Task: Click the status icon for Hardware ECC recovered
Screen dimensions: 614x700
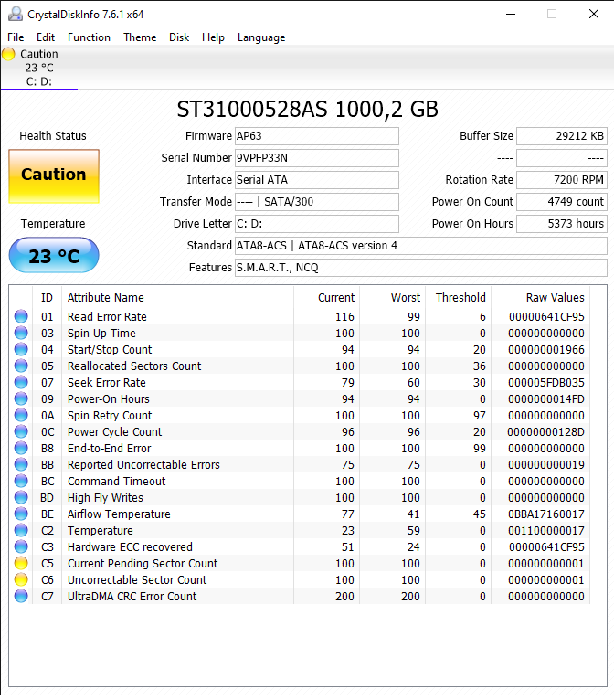Action: (21, 546)
